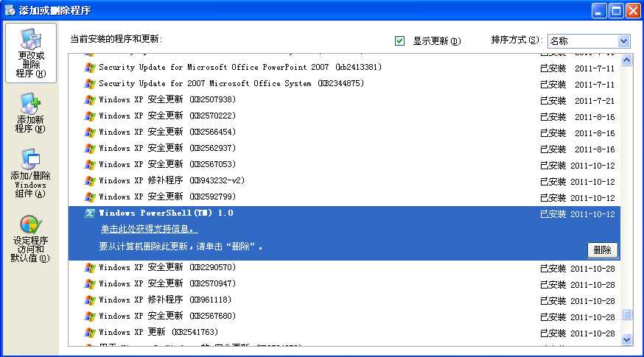
Task: Click the 已安装 2011-10-12 status on PowerShell row
Action: tap(578, 214)
